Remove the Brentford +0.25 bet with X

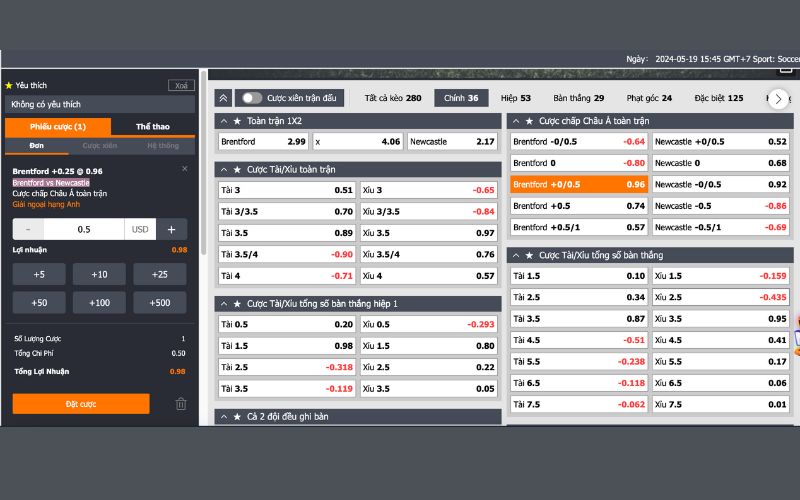tap(184, 169)
